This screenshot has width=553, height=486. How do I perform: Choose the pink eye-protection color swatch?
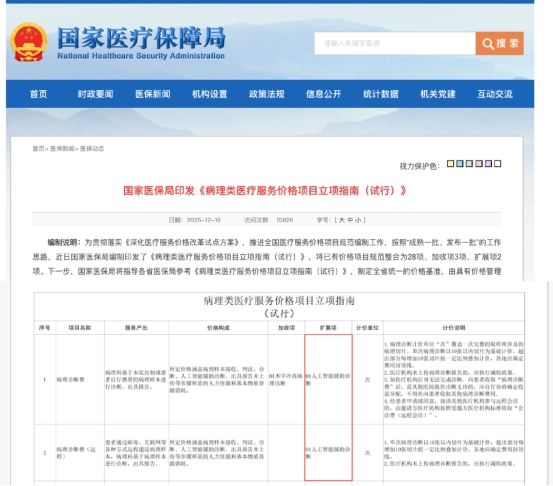coord(479,164)
